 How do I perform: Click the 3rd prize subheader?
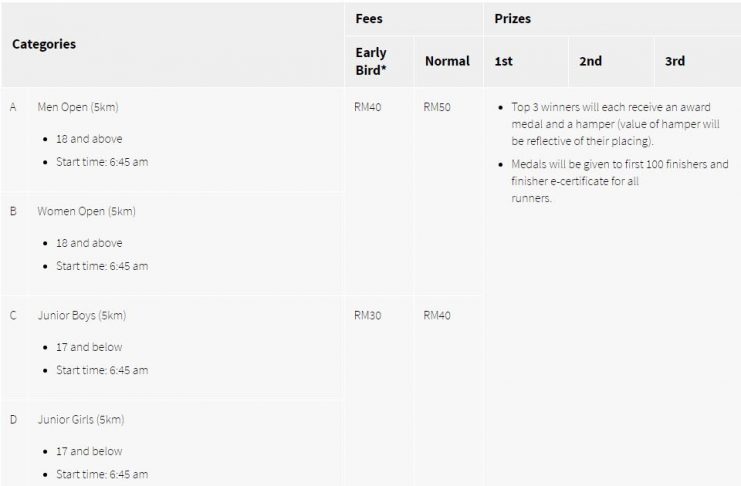[675, 61]
